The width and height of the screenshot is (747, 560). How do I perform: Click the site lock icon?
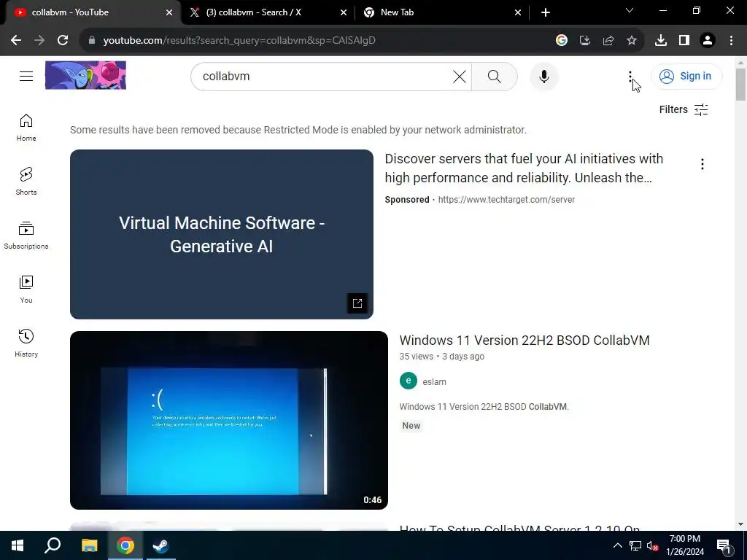[92, 41]
